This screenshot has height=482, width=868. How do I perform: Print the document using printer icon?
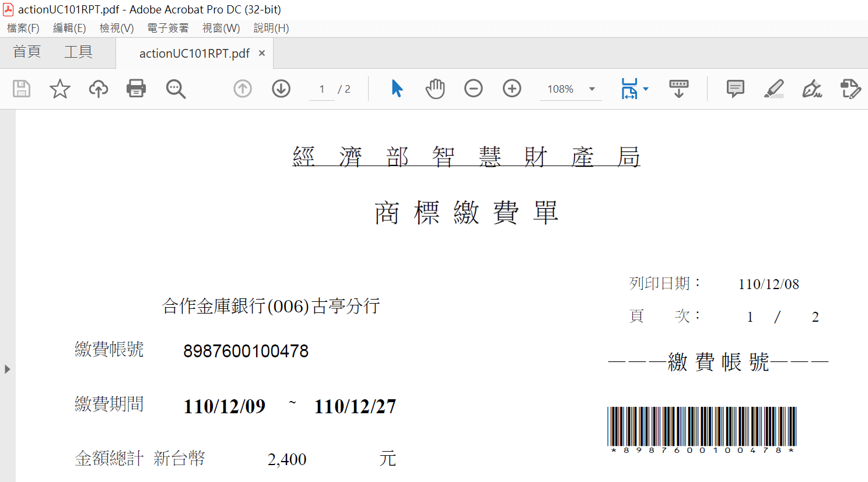(136, 89)
